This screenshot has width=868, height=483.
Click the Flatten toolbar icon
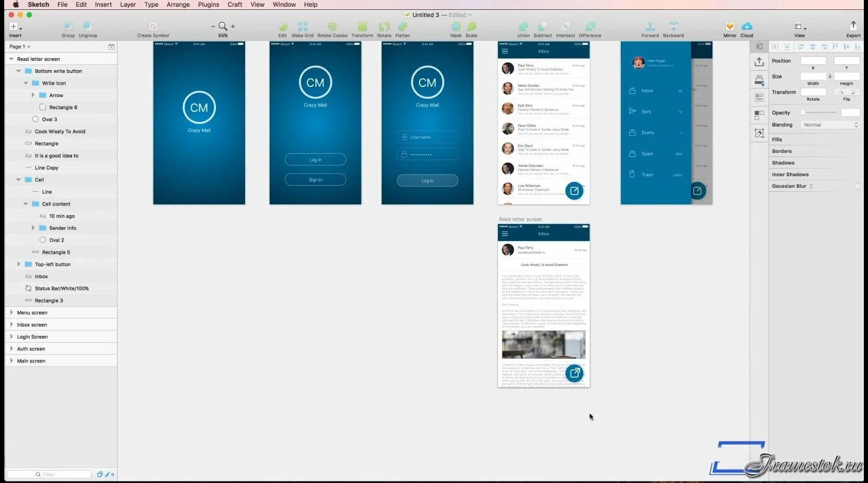pyautogui.click(x=402, y=26)
